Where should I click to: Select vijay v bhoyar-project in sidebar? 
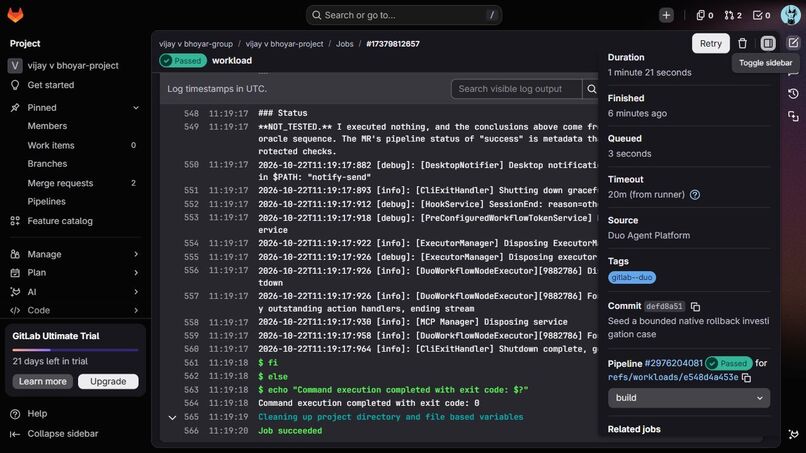[75, 65]
